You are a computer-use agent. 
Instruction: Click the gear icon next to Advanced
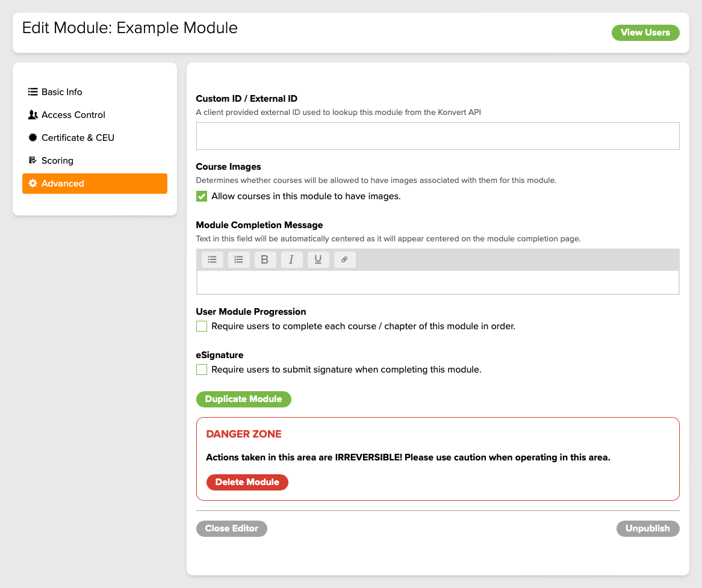pyautogui.click(x=33, y=184)
